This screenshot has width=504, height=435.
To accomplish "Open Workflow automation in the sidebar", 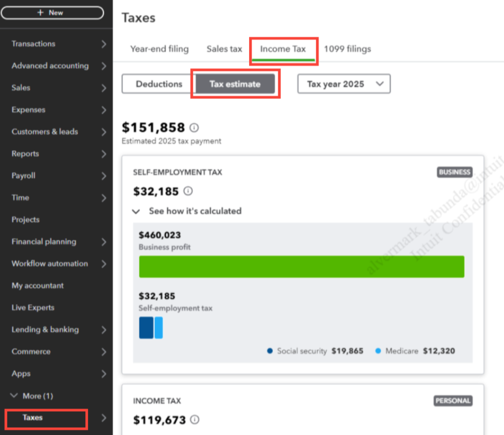I will click(50, 264).
